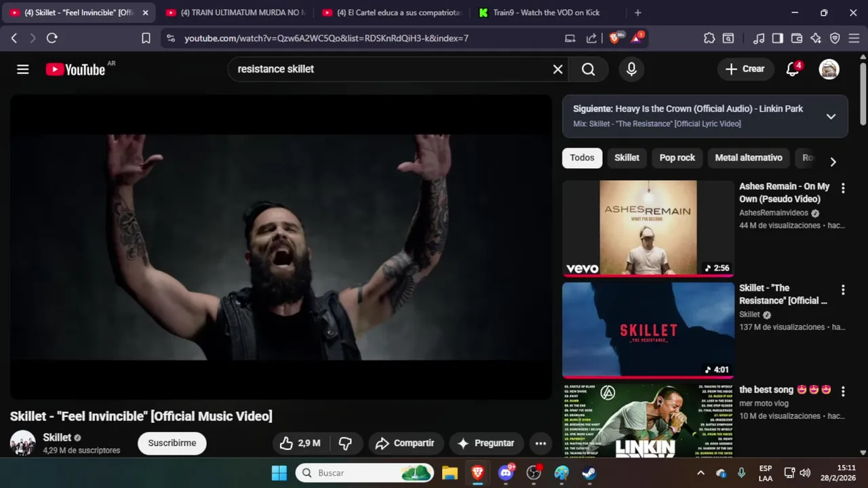The image size is (868, 488).
Task: Close the Skillet Feel Invincible tab
Action: coord(144,12)
